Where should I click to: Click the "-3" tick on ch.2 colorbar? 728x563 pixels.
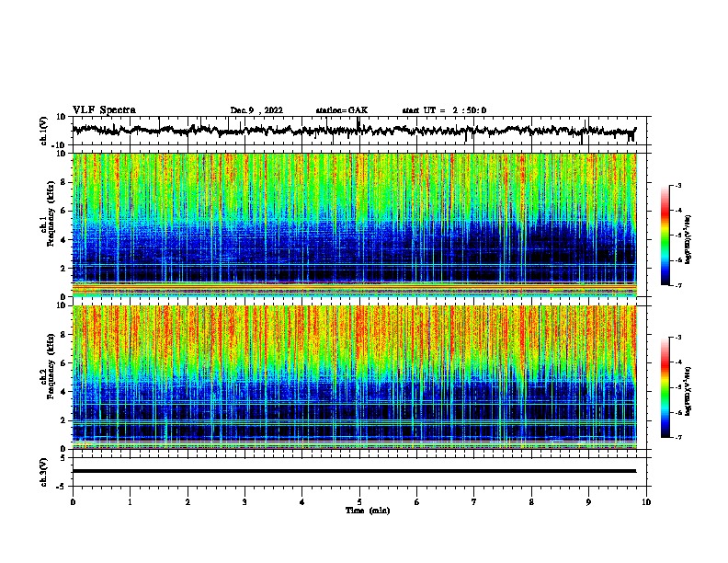pyautogui.click(x=678, y=338)
